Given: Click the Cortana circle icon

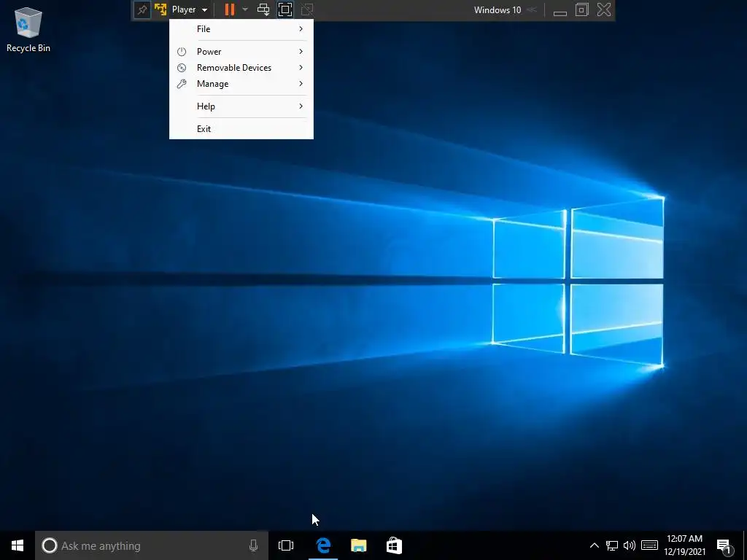Looking at the screenshot, I should pos(50,545).
